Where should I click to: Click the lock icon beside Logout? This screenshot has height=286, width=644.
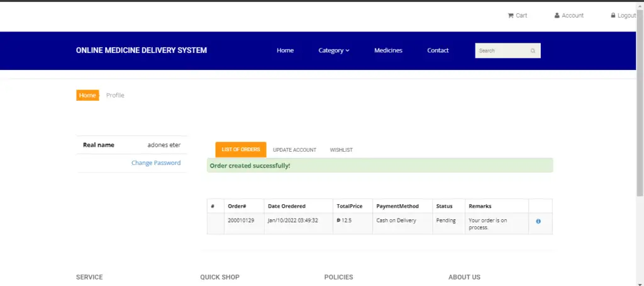pyautogui.click(x=613, y=15)
